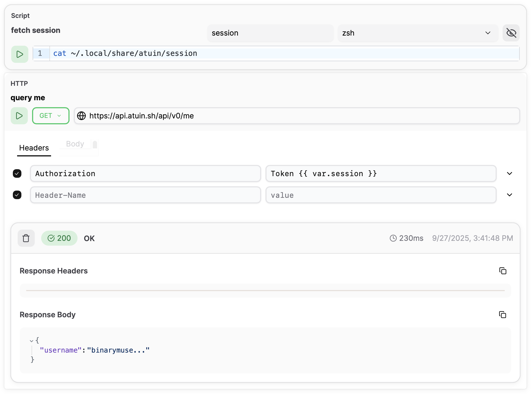
Task: Open the GET method dropdown
Action: point(51,116)
